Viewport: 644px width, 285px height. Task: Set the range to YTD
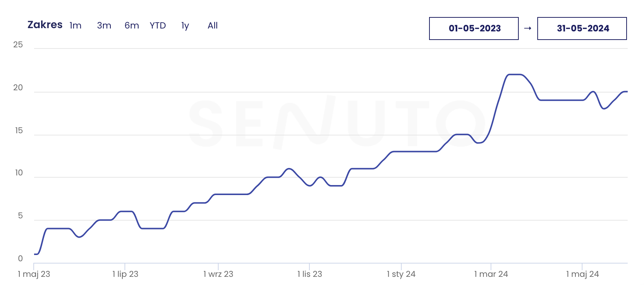(x=158, y=26)
